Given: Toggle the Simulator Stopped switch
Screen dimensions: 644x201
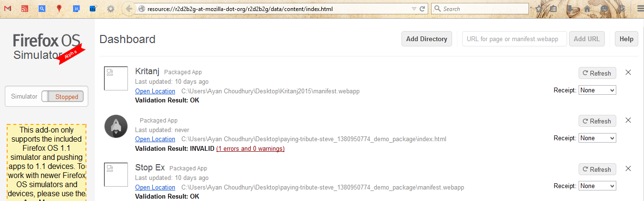Looking at the screenshot, I should (x=63, y=96).
